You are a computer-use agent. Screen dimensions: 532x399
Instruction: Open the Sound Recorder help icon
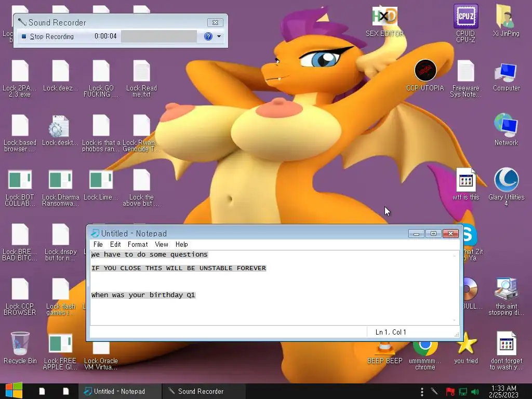pyautogui.click(x=208, y=36)
